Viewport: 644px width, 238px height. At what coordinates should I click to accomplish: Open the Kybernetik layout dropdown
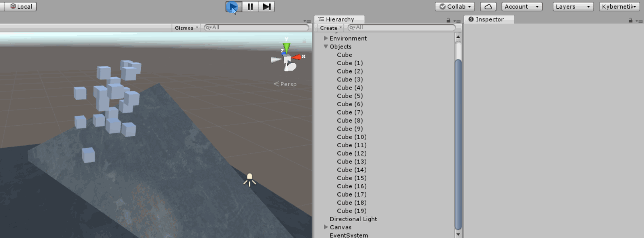(619, 7)
